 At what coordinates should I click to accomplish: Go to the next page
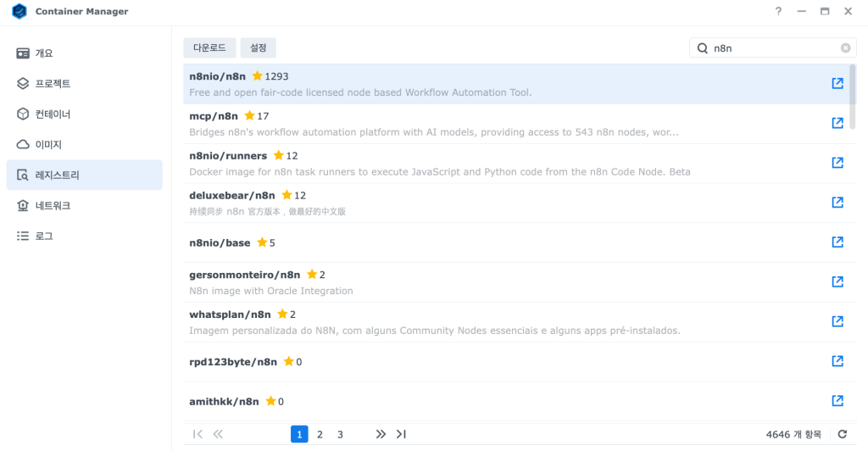(381, 434)
